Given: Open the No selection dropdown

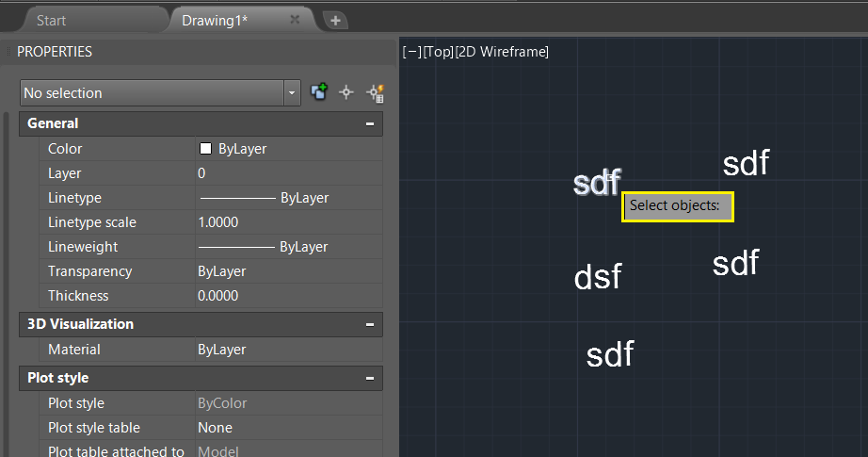Looking at the screenshot, I should point(292,93).
